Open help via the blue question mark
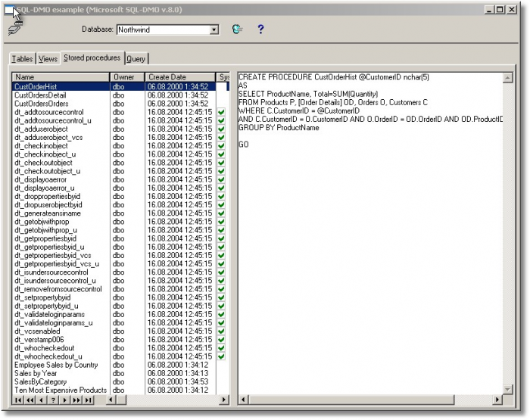The image size is (530, 420). point(260,30)
